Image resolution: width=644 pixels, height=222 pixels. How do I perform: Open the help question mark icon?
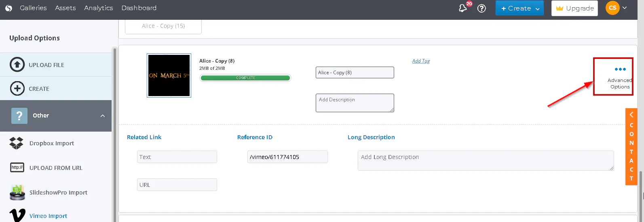pyautogui.click(x=481, y=8)
